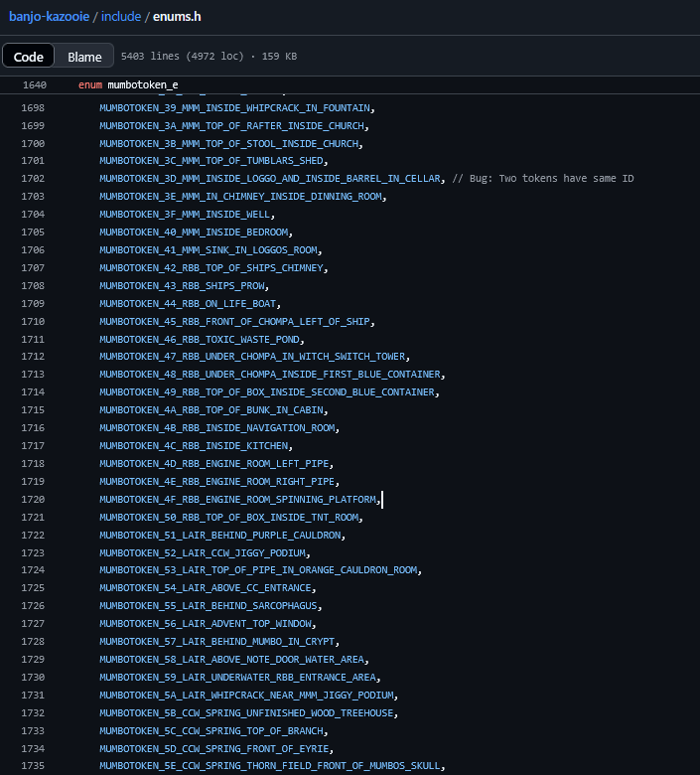The width and height of the screenshot is (700, 775).
Task: Click MUMBOTOKEN_3B_MMM_TOP_OF_STOOL_INSIDE_CHURCH
Action: [x=228, y=143]
